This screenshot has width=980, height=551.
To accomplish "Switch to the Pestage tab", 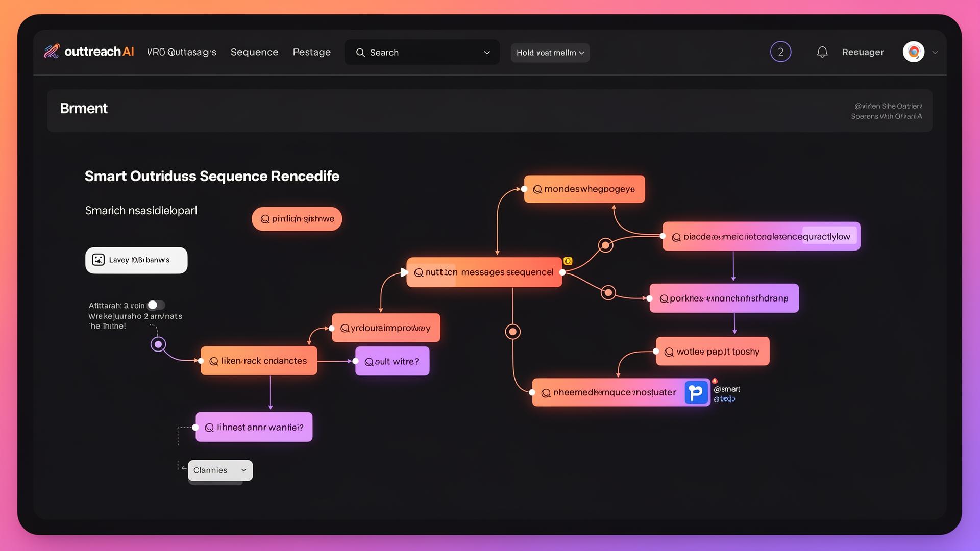I will click(x=312, y=52).
